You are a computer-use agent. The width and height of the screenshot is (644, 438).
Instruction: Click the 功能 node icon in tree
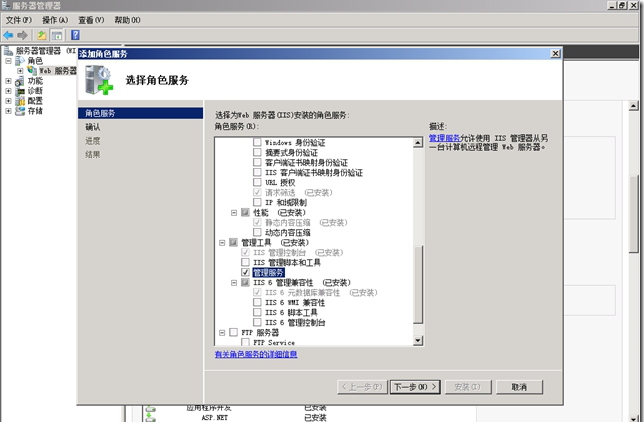point(20,81)
